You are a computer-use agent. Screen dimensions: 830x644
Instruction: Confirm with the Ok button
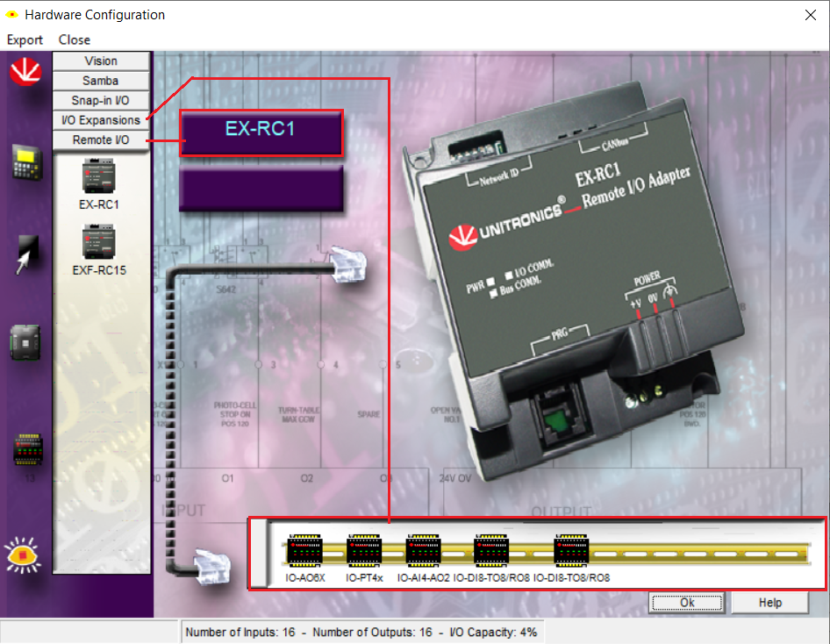pos(687,603)
